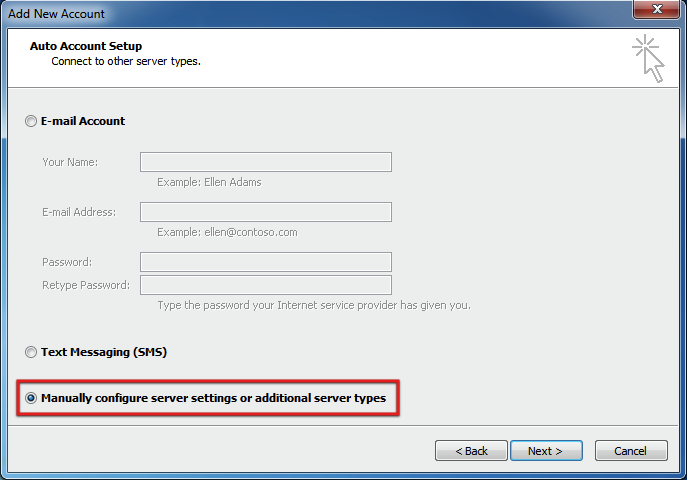
Task: Click into the Password field
Action: click(x=266, y=262)
